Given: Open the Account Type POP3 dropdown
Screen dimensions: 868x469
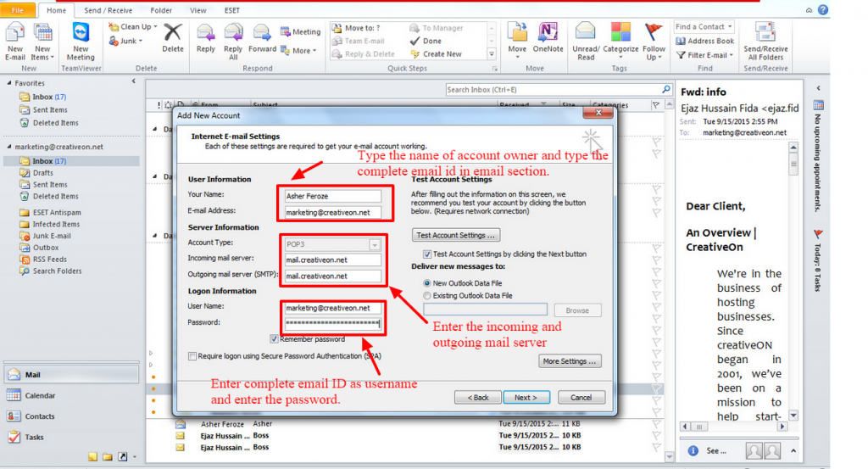Looking at the screenshot, I should (x=375, y=244).
